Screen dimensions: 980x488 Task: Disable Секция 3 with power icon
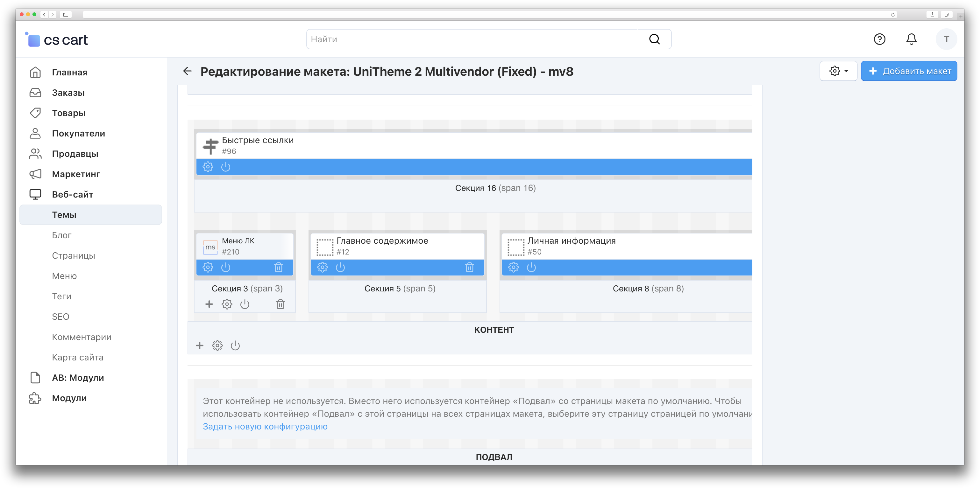coord(245,304)
